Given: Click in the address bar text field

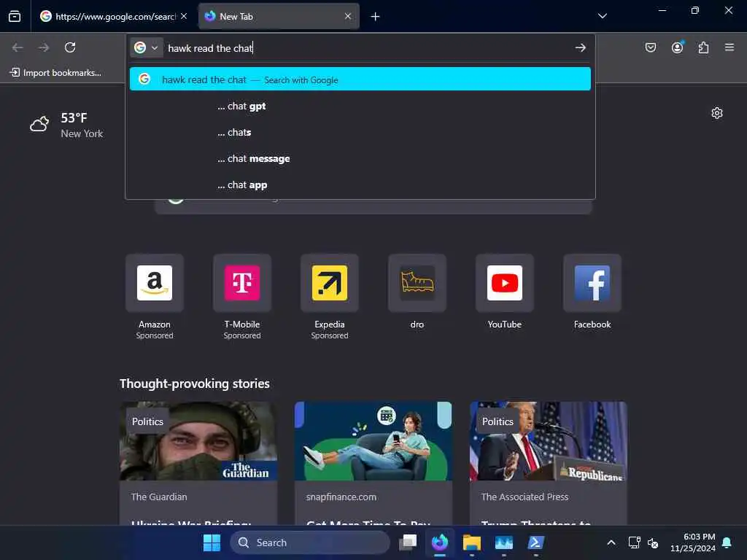Looking at the screenshot, I should point(367,48).
